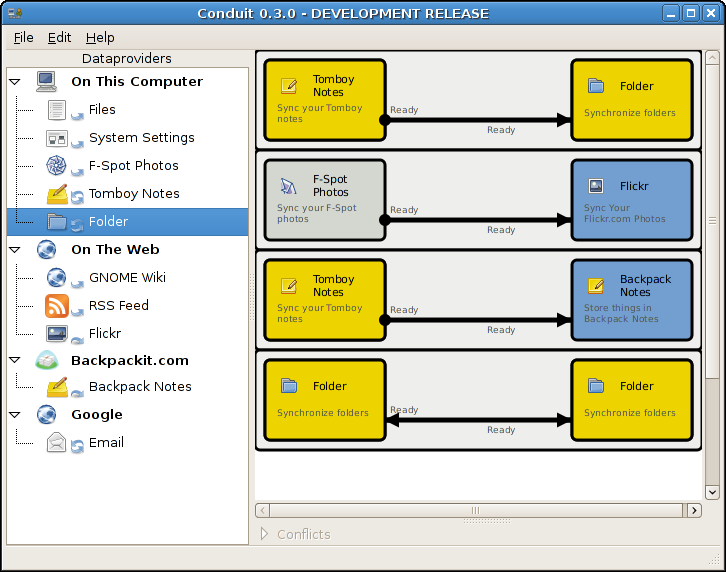Image resolution: width=726 pixels, height=572 pixels.
Task: Select the Flickr sink box on canvas
Action: click(631, 200)
